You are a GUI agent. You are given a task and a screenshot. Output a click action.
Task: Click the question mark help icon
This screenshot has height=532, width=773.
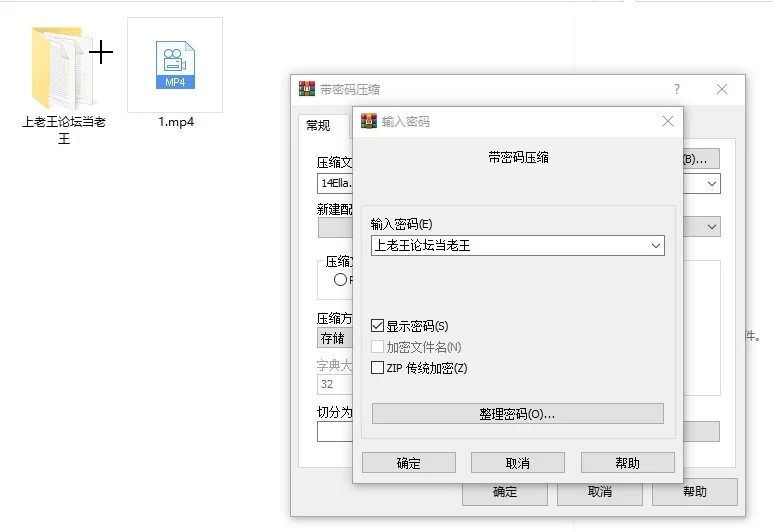676,89
